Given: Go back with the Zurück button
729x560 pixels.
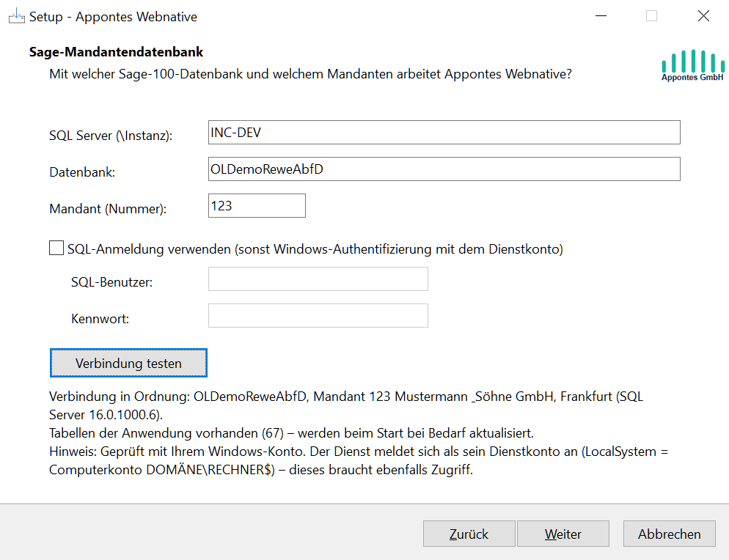Looking at the screenshot, I should coord(469,534).
